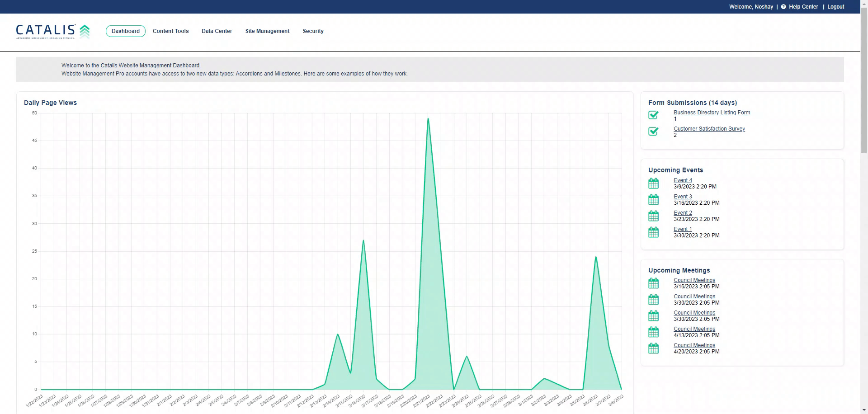Open the Customer Satisfaction Survey link
Viewport: 868px width, 414px height.
click(709, 129)
